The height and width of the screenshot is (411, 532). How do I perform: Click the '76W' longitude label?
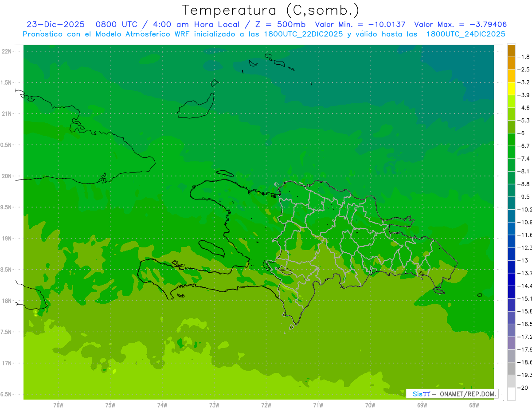tap(58, 405)
